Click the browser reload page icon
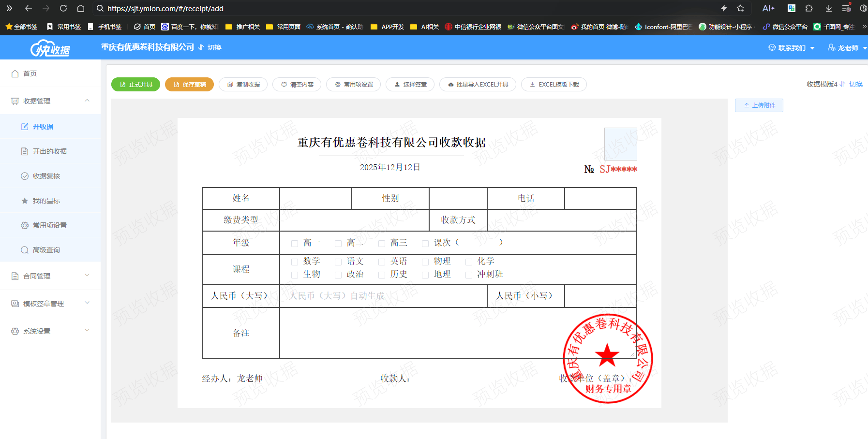The width and height of the screenshot is (868, 439). pos(63,8)
